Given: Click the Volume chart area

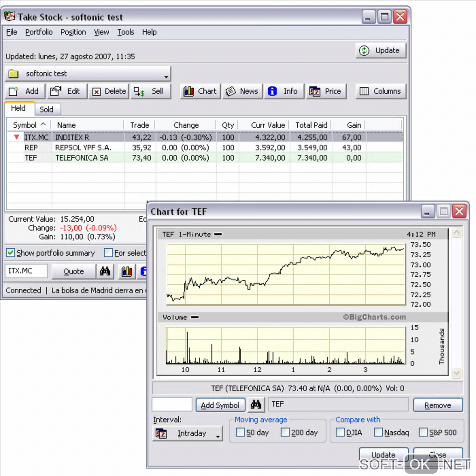Looking at the screenshot, I should 286,345.
